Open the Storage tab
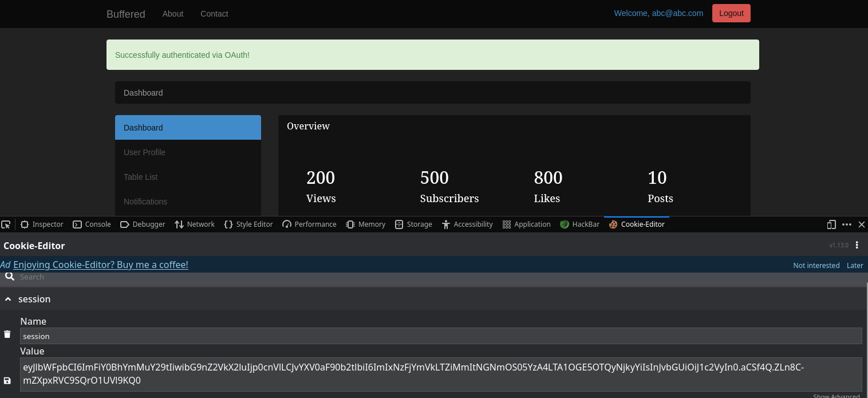This screenshot has width=868, height=398. coord(413,224)
